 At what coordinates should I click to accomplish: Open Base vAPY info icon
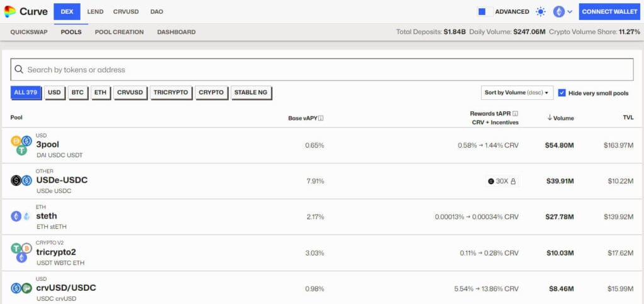pyautogui.click(x=321, y=118)
